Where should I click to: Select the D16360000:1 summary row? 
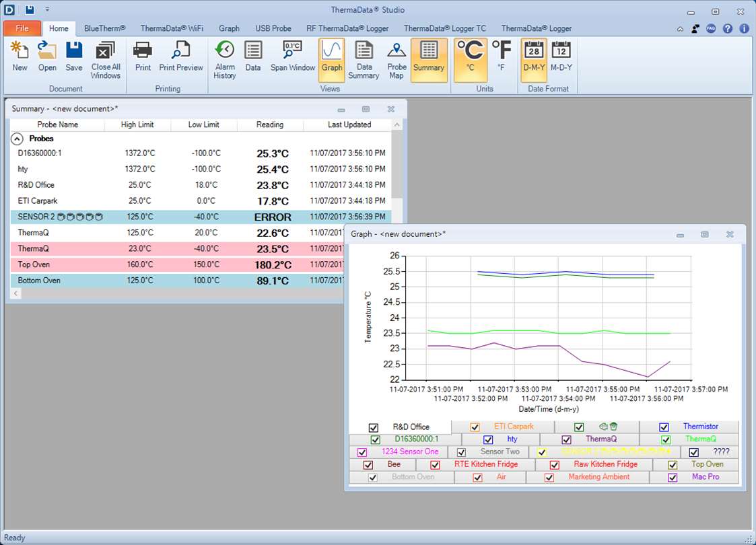201,153
